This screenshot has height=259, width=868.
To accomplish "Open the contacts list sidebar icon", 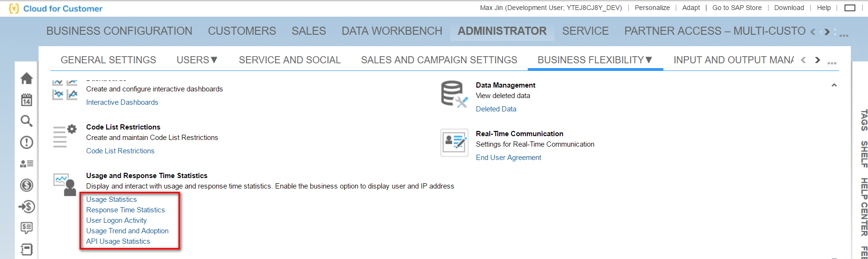I will point(27,164).
